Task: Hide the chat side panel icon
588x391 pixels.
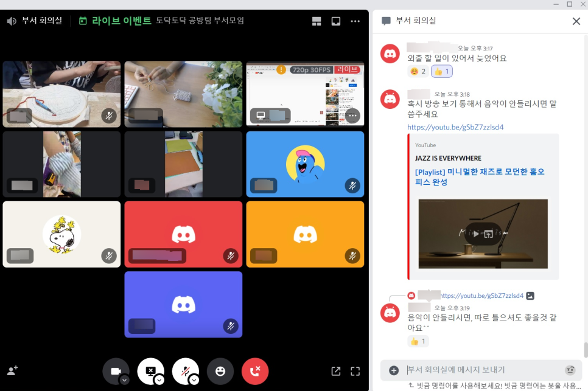Action: (x=335, y=21)
